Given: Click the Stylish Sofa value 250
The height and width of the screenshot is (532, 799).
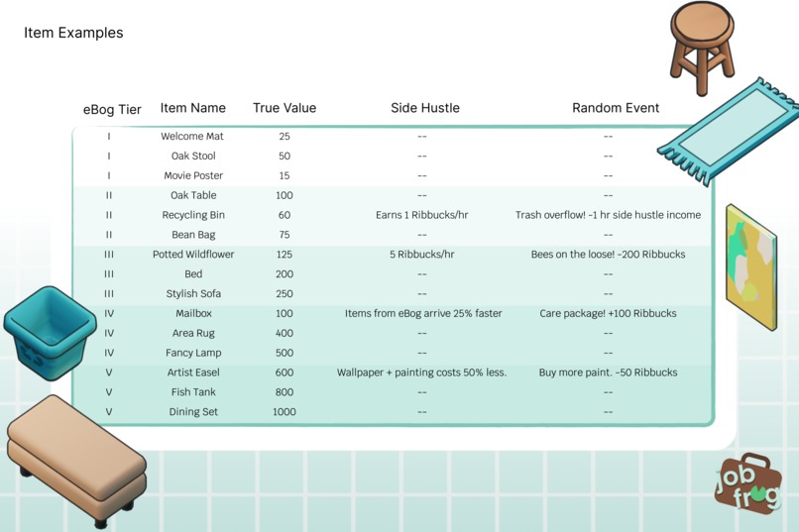Looking at the screenshot, I should coord(285,294).
